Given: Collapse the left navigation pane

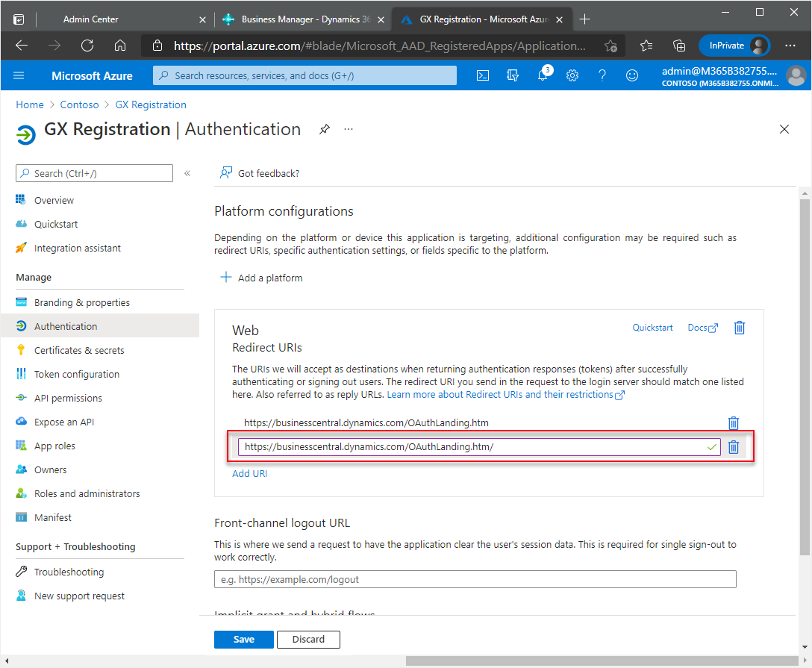Looking at the screenshot, I should click(x=187, y=173).
